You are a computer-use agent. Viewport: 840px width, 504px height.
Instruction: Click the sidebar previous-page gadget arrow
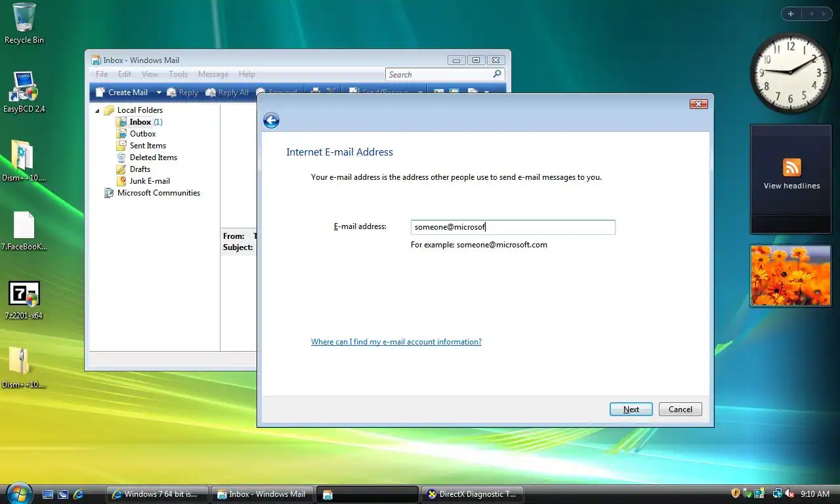click(810, 14)
